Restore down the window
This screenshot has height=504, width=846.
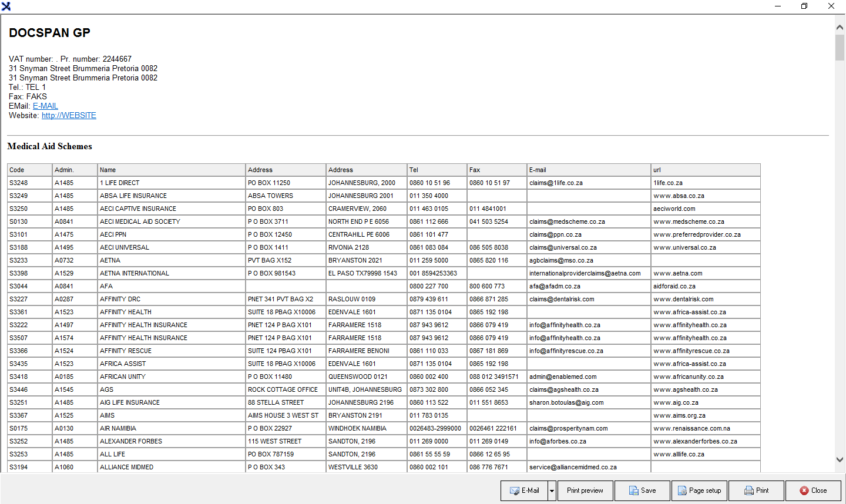coord(804,6)
